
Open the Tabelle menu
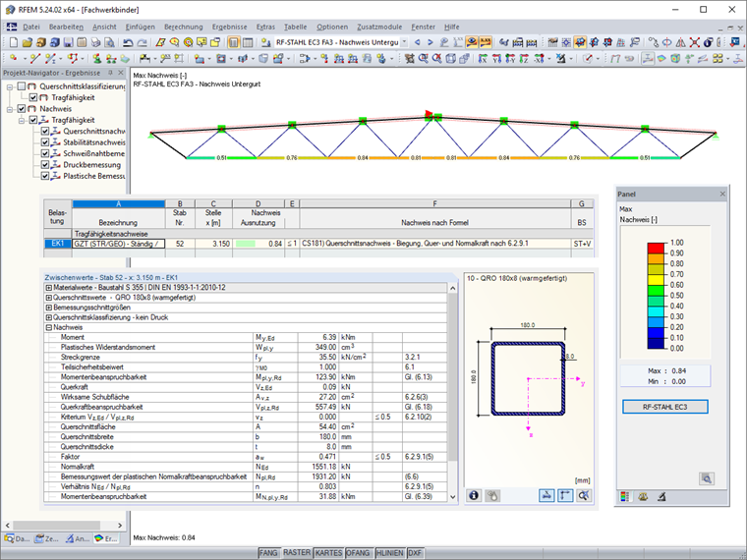point(296,28)
